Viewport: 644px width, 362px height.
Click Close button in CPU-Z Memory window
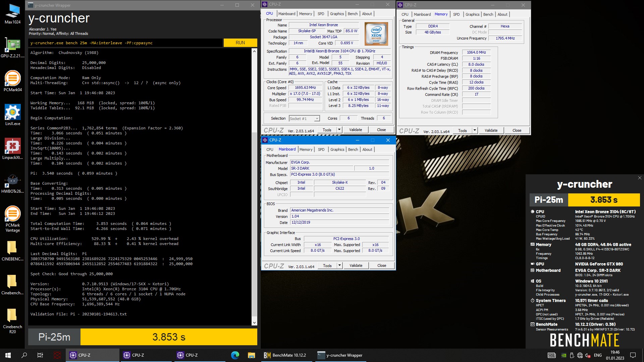click(x=517, y=130)
